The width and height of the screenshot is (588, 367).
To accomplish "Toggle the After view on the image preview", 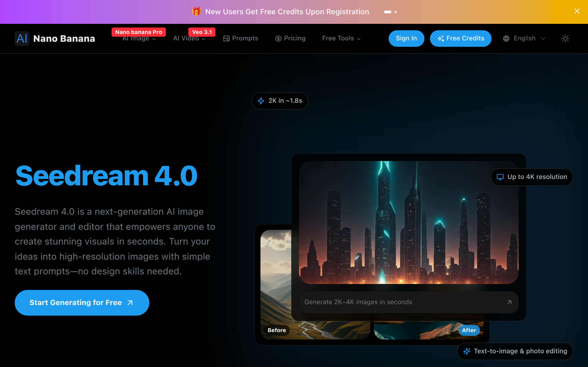I will 469,330.
